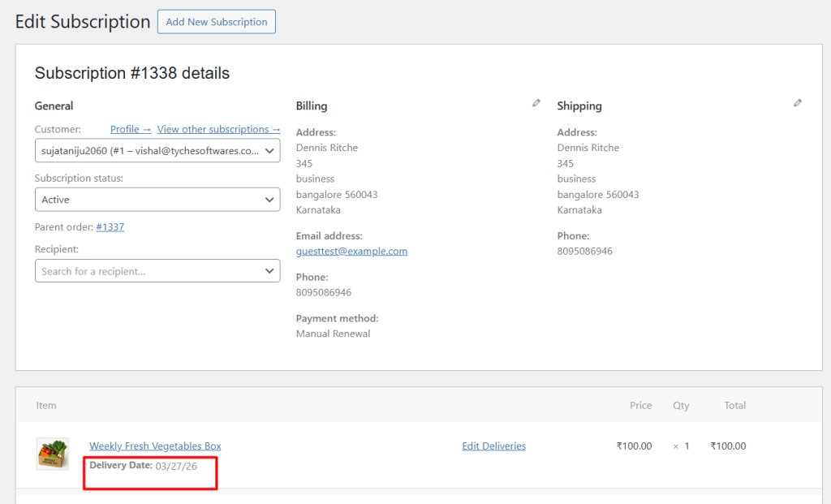Click the Total column header
The height and width of the screenshot is (504, 831).
(x=734, y=405)
